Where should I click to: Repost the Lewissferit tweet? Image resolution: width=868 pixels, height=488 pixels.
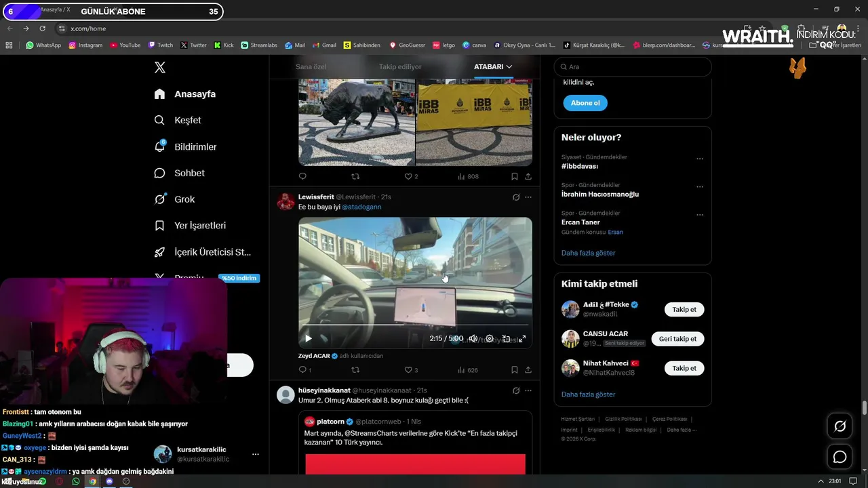355,370
